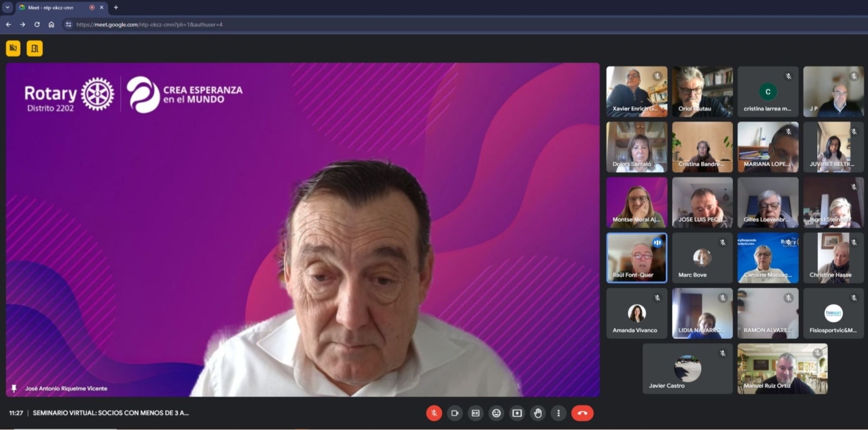Turn the camera on or off
This screenshot has height=430, width=868.
tap(455, 413)
